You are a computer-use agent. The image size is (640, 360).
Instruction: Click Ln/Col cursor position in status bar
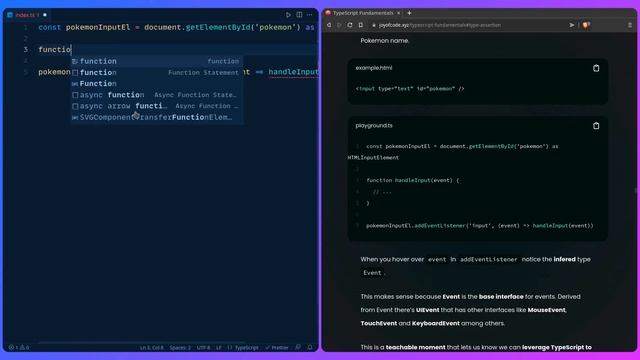pyautogui.click(x=151, y=348)
